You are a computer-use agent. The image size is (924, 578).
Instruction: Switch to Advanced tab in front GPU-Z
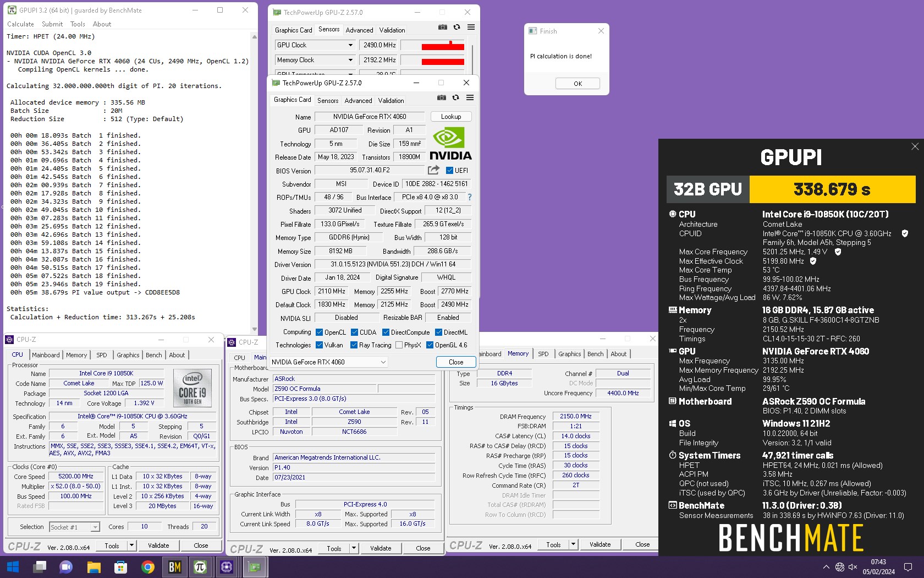pos(358,101)
